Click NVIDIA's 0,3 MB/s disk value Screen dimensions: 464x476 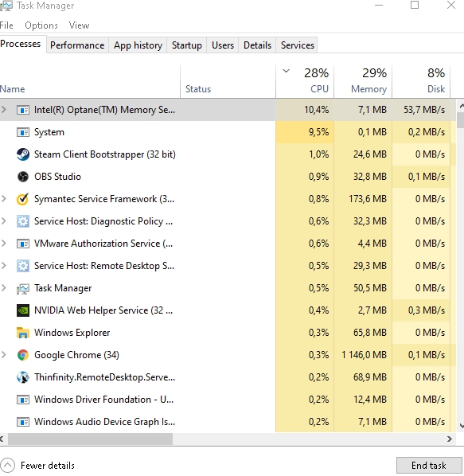427,310
